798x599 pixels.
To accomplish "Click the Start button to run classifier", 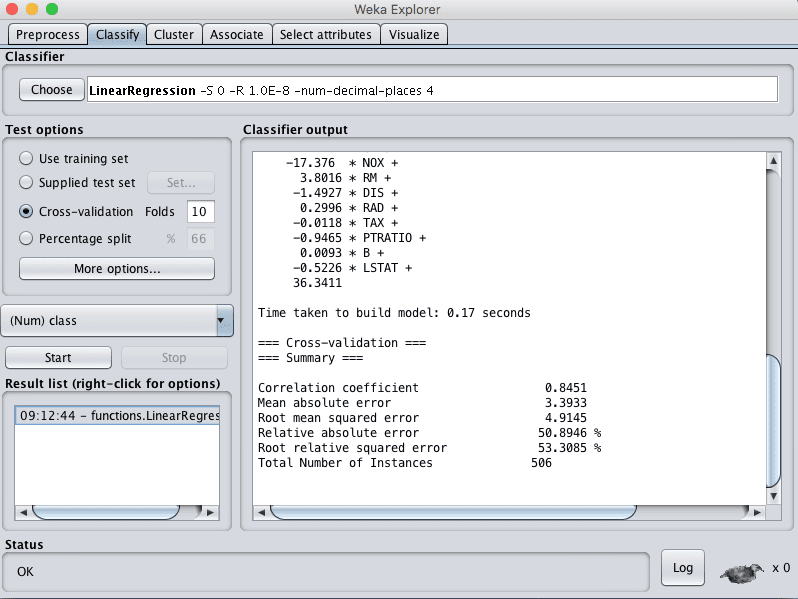I will pos(58,358).
